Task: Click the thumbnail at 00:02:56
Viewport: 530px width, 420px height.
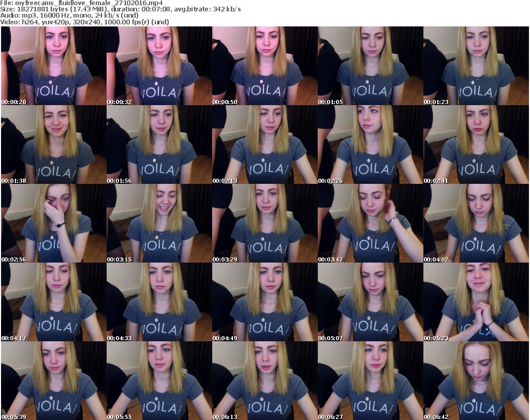Action: 53,223
